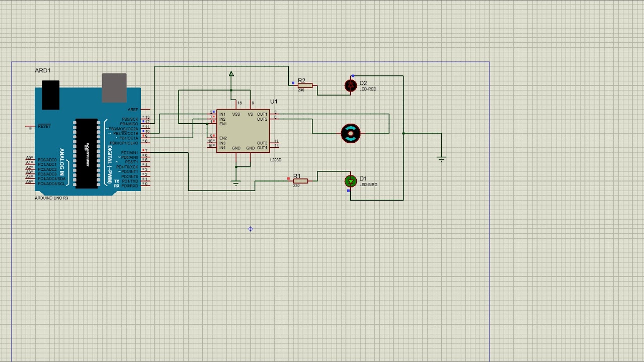Click the wire junction dot near ground

[x=403, y=133]
